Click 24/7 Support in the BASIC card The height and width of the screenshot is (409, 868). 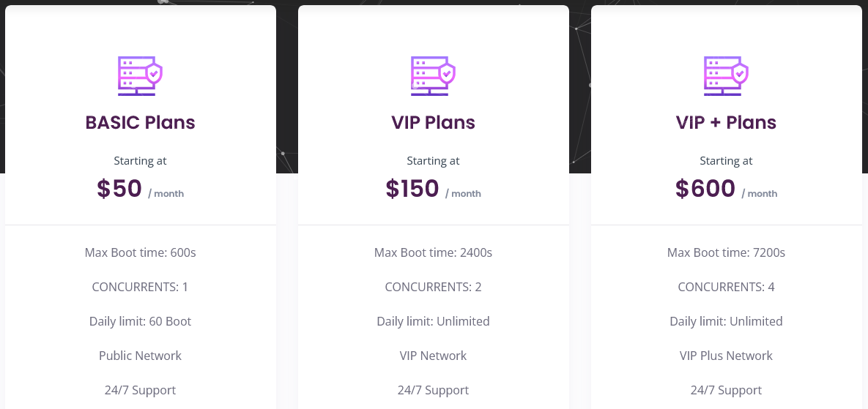[140, 390]
